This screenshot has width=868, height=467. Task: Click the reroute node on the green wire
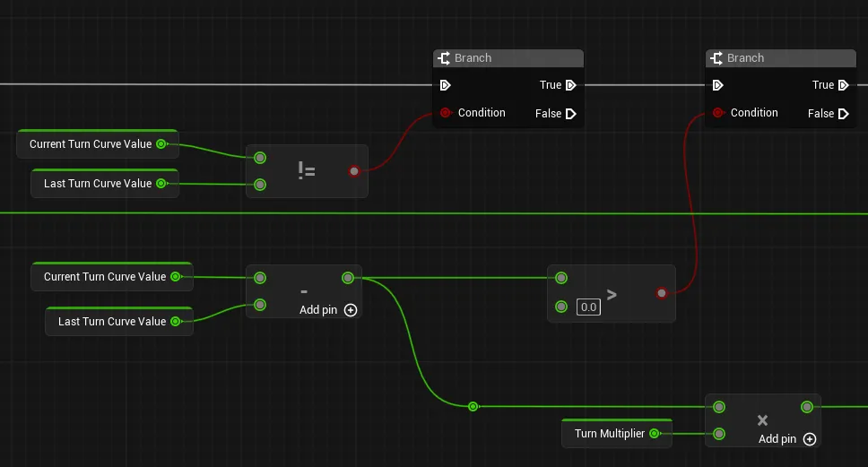pyautogui.click(x=473, y=407)
